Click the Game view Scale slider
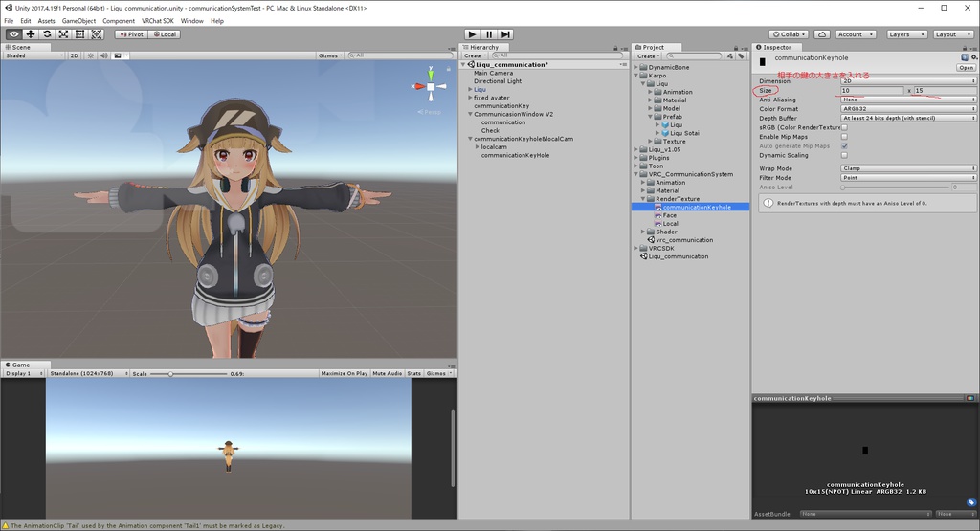The width and height of the screenshot is (980, 531). pyautogui.click(x=189, y=373)
